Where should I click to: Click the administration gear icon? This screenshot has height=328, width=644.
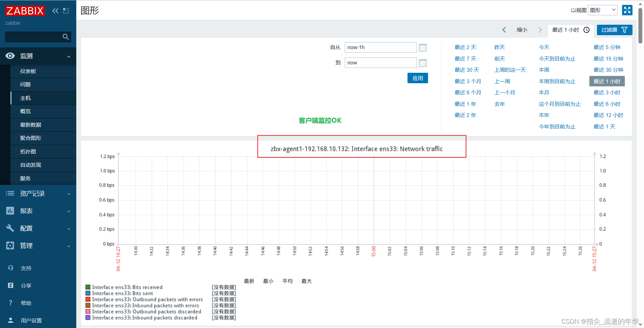tap(10, 245)
